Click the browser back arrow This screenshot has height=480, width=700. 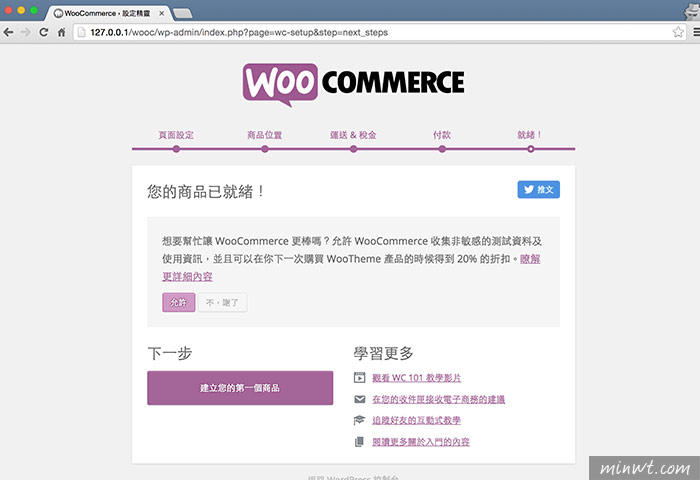pyautogui.click(x=8, y=32)
